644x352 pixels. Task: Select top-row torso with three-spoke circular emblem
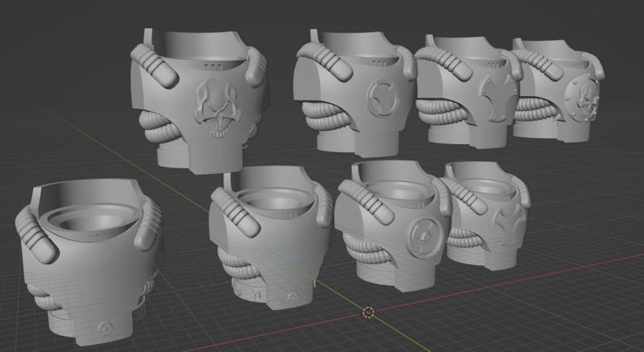(x=355, y=94)
